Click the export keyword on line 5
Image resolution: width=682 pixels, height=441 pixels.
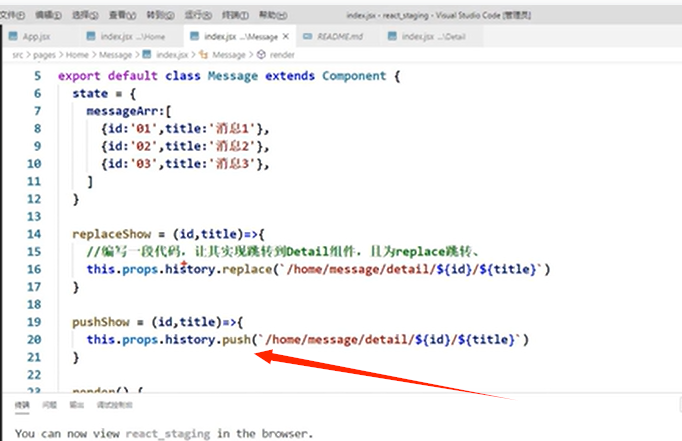tap(79, 76)
